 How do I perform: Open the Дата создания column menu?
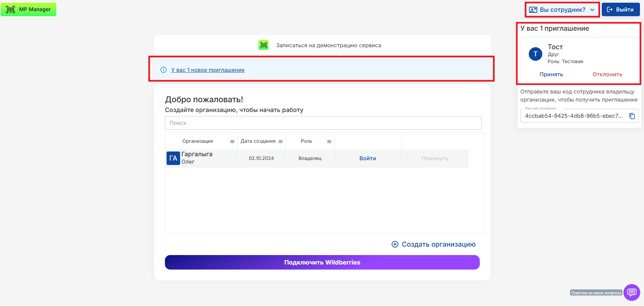click(280, 141)
